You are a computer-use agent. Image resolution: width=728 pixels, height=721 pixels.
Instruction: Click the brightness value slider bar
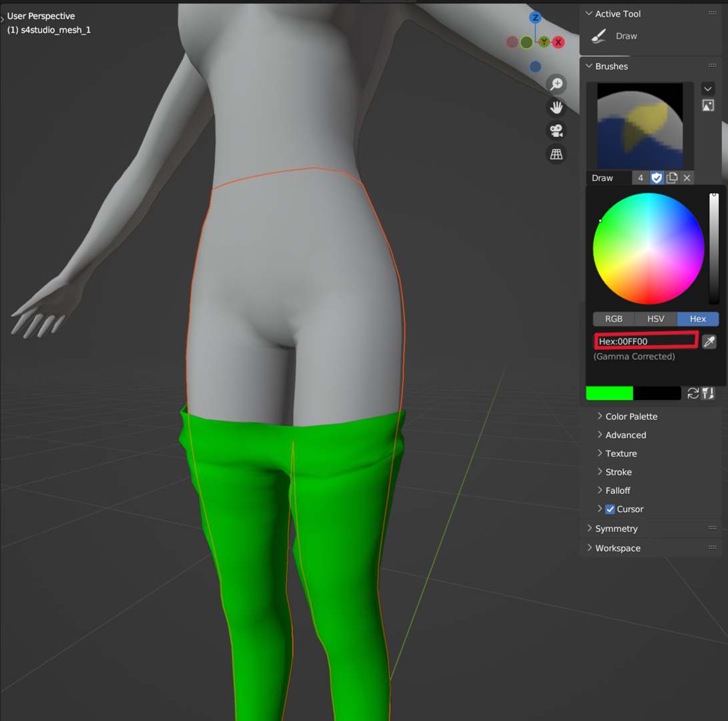[714, 248]
